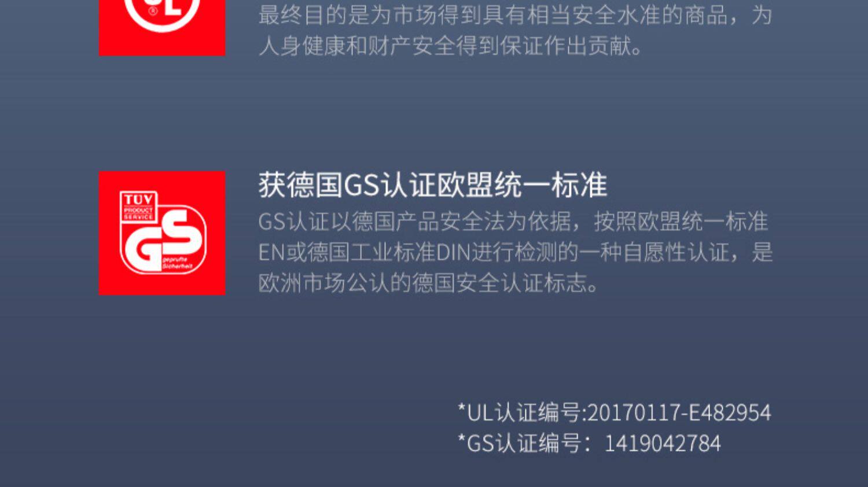868x487 pixels.
Task: Select the GS number 1419042784
Action: (663, 444)
